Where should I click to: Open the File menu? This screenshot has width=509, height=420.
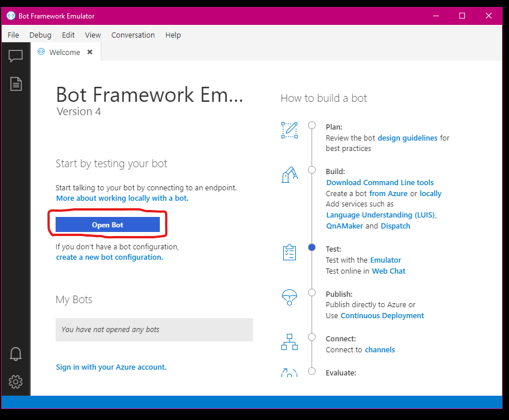[x=13, y=35]
